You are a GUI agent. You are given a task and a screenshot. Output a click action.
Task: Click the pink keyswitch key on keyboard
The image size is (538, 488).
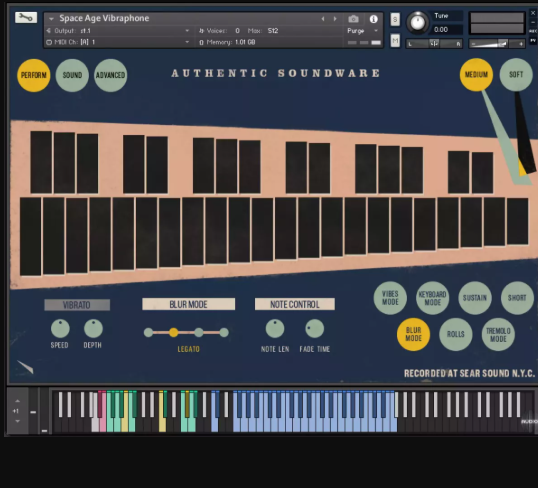pos(103,425)
